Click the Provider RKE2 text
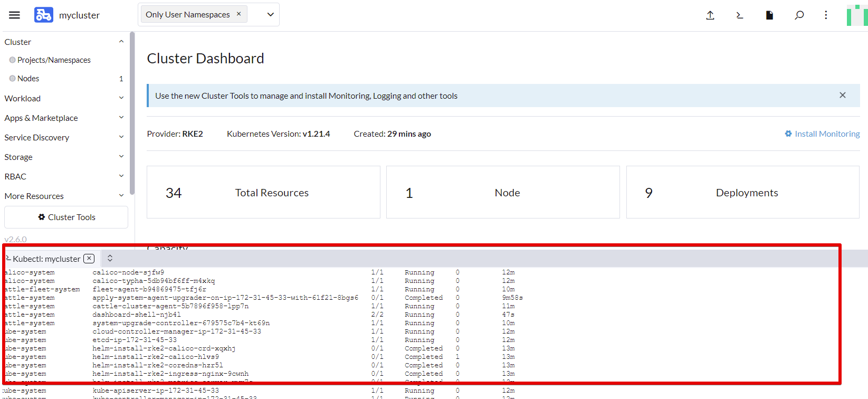Viewport: 868px width, 399px height. click(175, 134)
